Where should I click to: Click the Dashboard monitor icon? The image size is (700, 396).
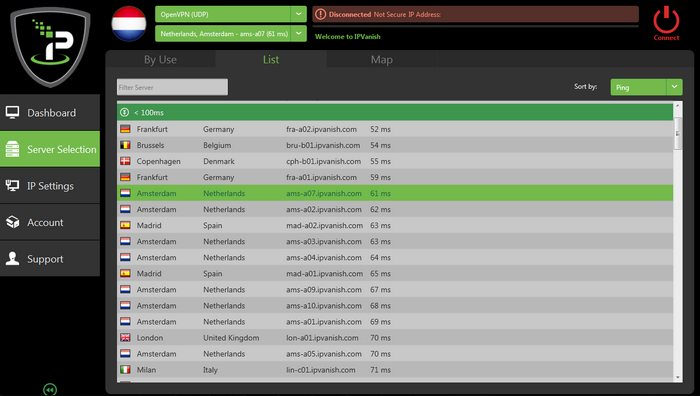(12, 113)
